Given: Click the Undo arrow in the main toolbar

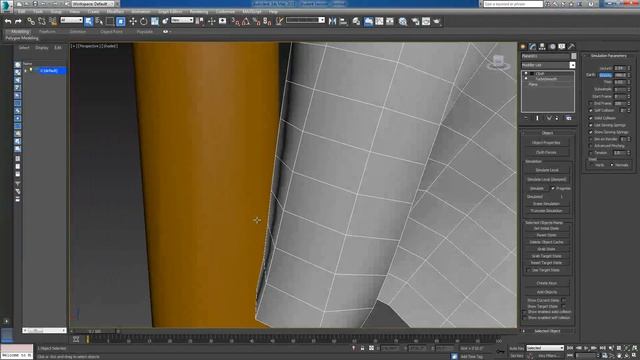Looking at the screenshot, I should pos(8,21).
